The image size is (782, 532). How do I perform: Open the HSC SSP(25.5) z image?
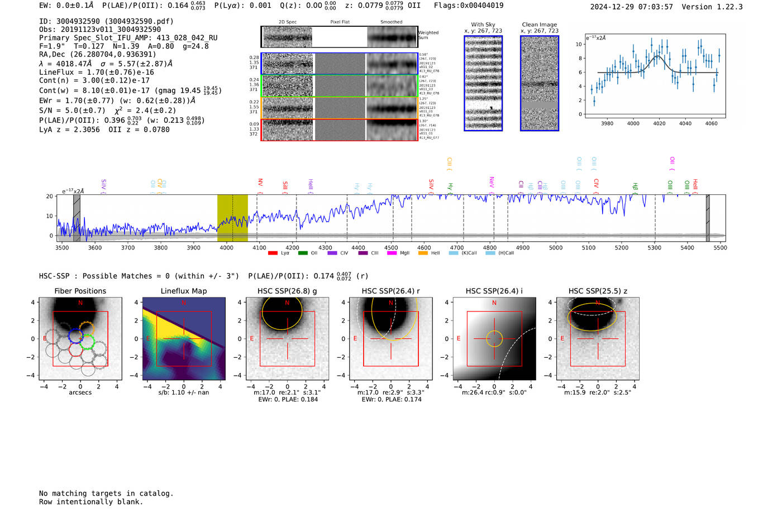(598, 339)
